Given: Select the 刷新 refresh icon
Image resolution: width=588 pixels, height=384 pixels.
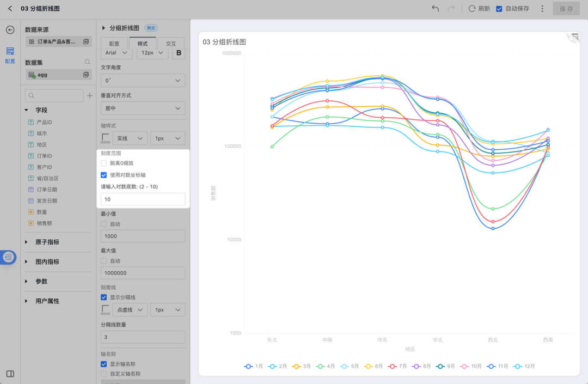Looking at the screenshot, I should 471,8.
